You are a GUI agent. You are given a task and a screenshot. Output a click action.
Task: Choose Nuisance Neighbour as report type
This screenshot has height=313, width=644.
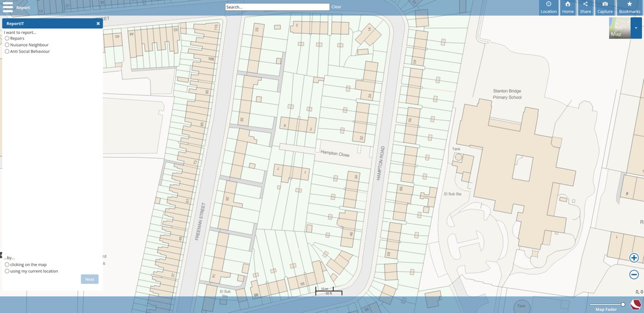7,44
